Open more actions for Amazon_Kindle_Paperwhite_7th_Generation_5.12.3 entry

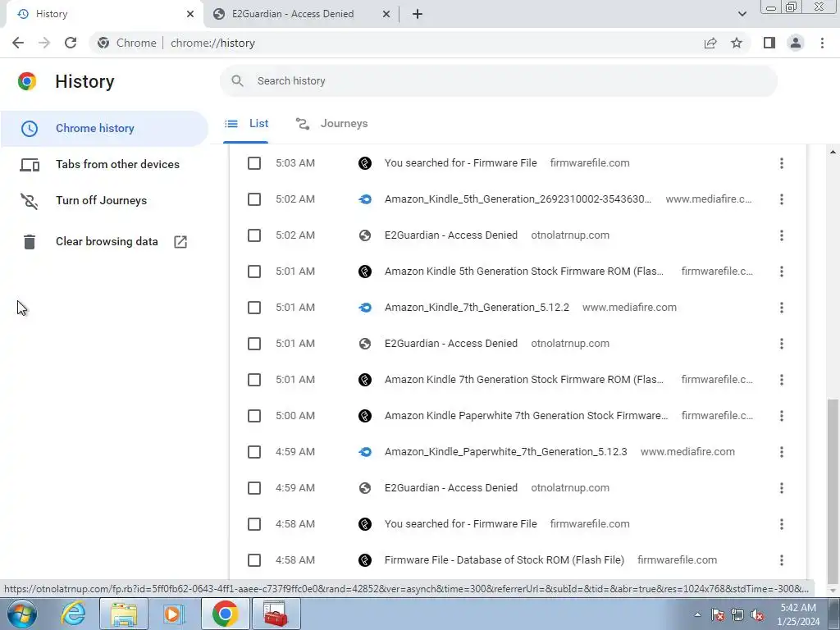pos(782,452)
